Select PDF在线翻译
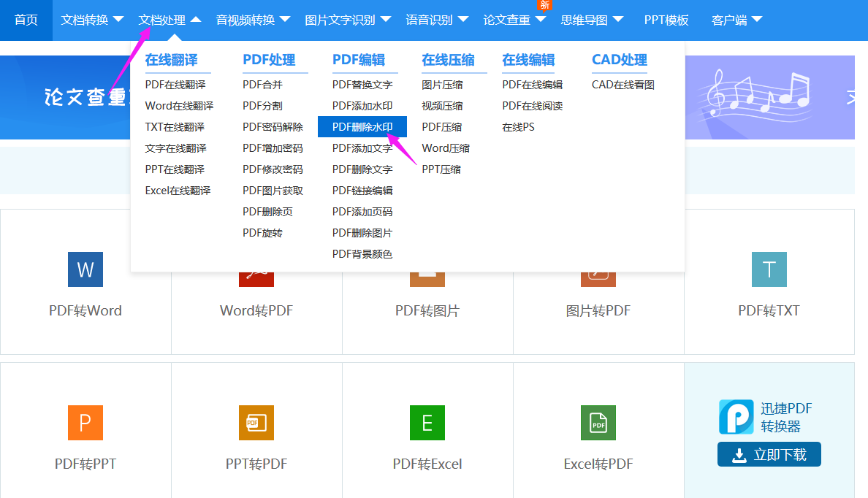The image size is (868, 498). (x=175, y=85)
